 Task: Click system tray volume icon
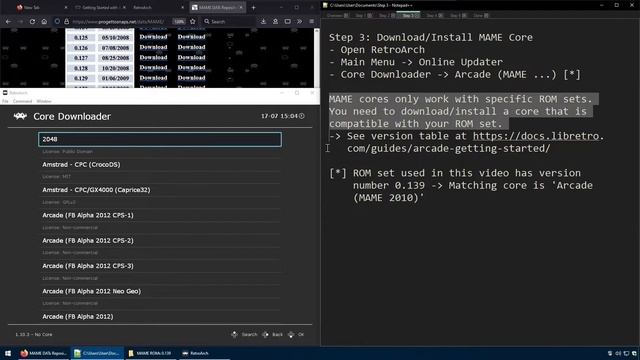click(x=618, y=353)
